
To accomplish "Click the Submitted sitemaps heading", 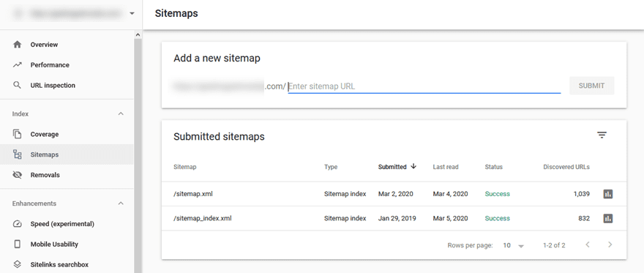I will click(219, 137).
